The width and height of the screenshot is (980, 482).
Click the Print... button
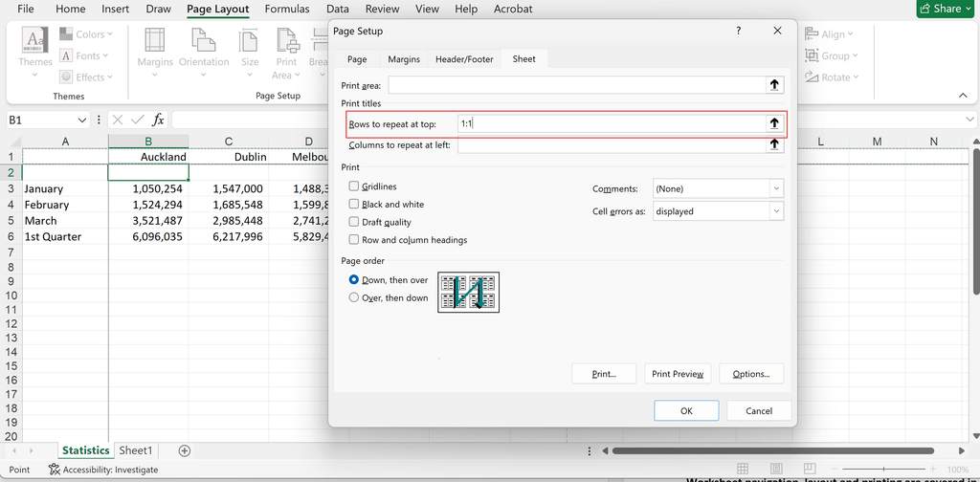pyautogui.click(x=604, y=374)
